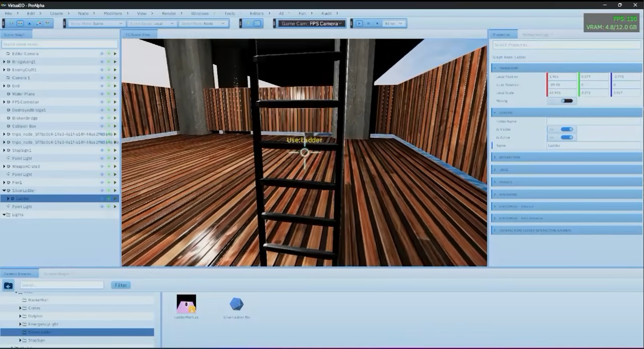Image resolution: width=644 pixels, height=349 pixels.
Task: Click the light icon of Point Light under SilverLadder
Action: click(x=8, y=206)
